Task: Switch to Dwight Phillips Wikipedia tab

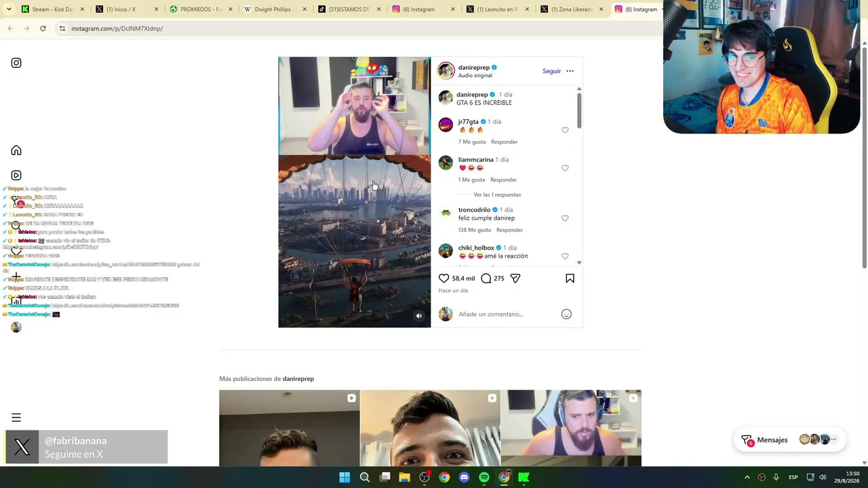Action: (x=275, y=9)
